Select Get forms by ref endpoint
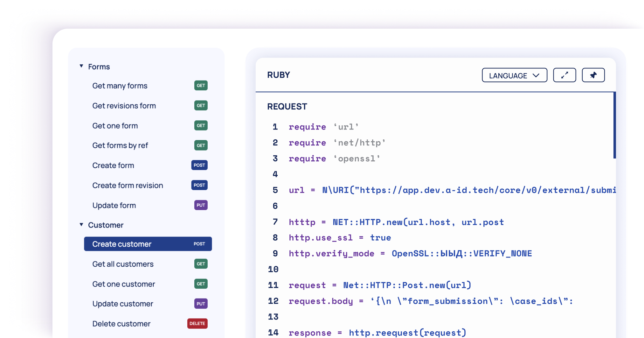Screen dimensions: 644x338 coord(120,145)
